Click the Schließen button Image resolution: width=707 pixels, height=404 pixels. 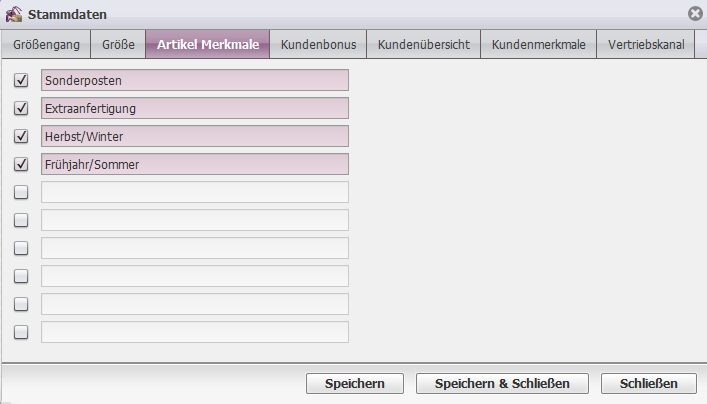[x=648, y=383]
